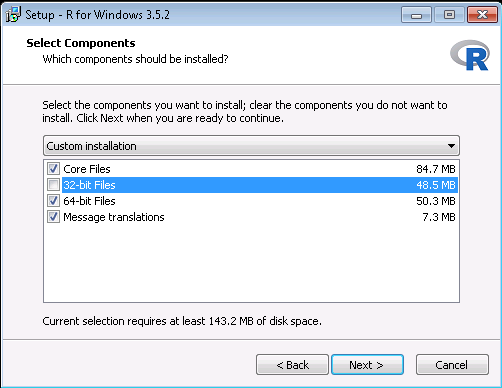Cancel the R installation
Image resolution: width=502 pixels, height=388 pixels.
tap(452, 365)
